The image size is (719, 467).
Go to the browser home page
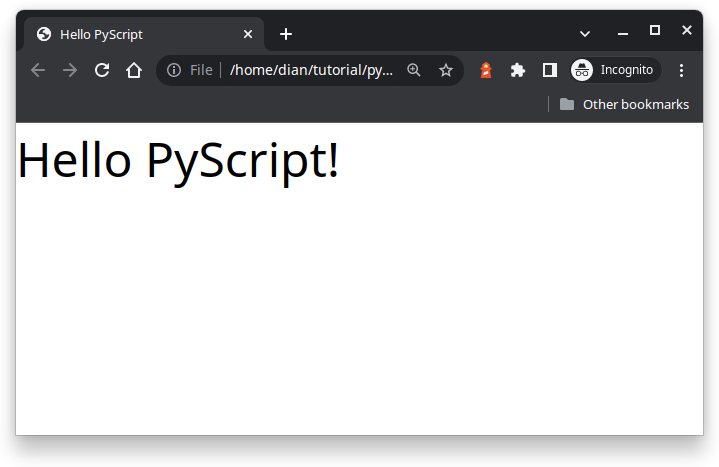tap(134, 70)
